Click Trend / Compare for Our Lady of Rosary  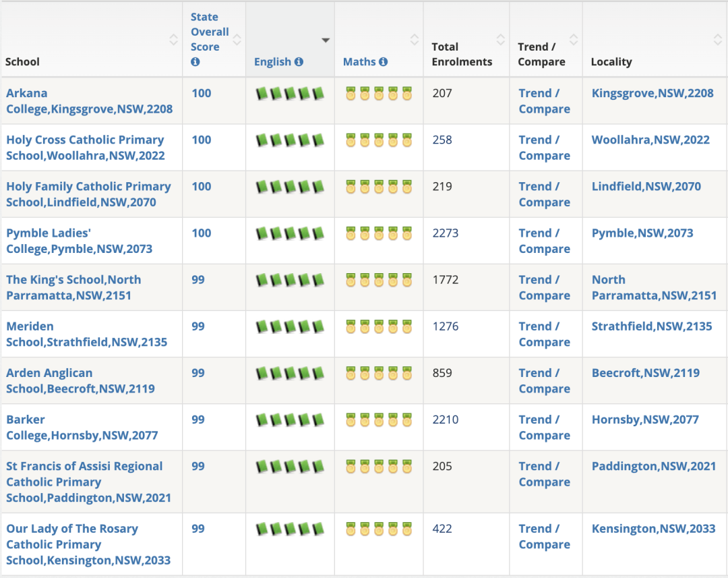tap(545, 536)
